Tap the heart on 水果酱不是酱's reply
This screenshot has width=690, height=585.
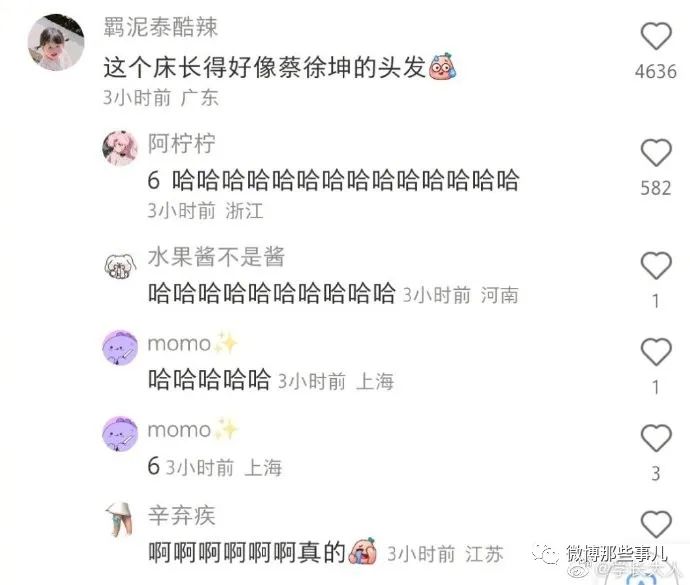(656, 265)
